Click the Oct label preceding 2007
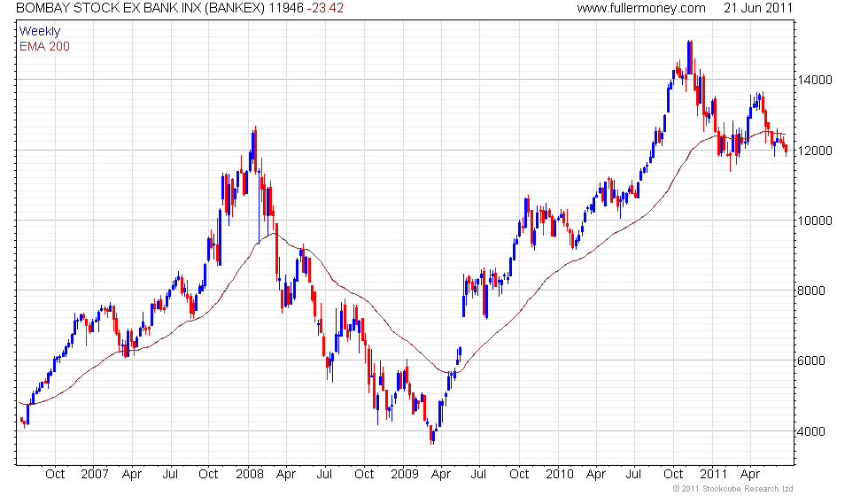The height and width of the screenshot is (496, 868). (x=55, y=475)
